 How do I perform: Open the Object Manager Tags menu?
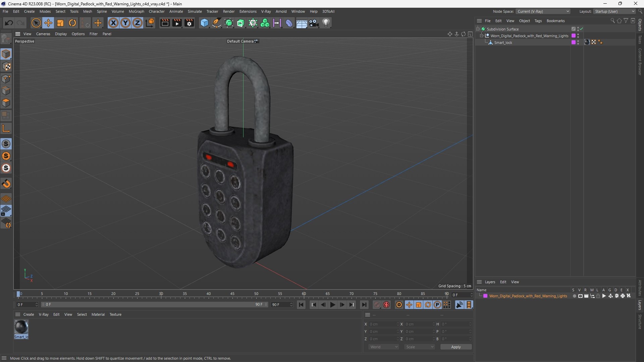[x=538, y=21]
